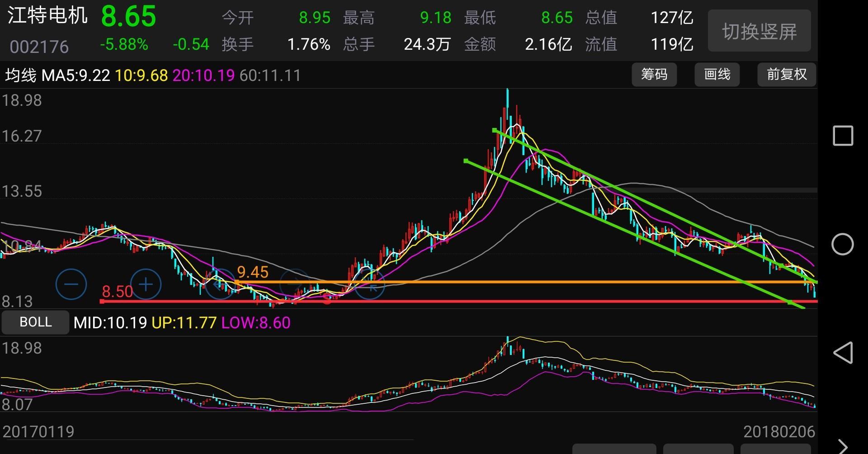Screen dimensions: 868x454
Task: Tap the MA5:9.22 moving average label
Action: pyautogui.click(x=76, y=75)
